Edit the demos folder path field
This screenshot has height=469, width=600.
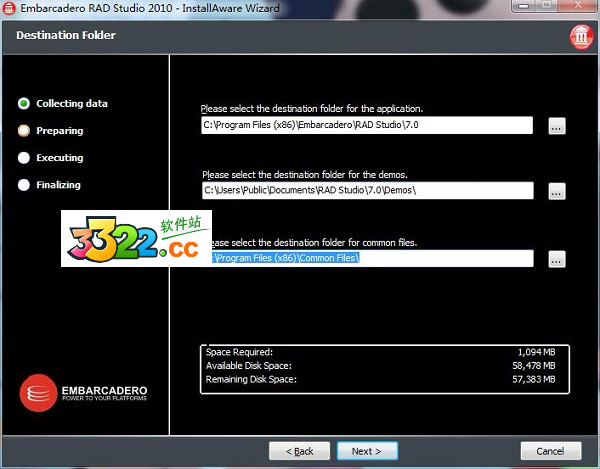367,190
